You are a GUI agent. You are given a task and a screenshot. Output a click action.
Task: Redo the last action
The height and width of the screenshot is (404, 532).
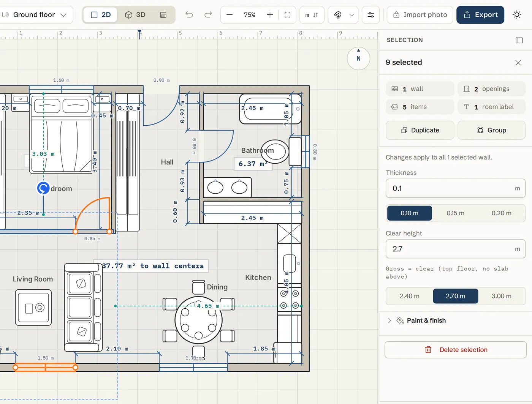click(208, 15)
